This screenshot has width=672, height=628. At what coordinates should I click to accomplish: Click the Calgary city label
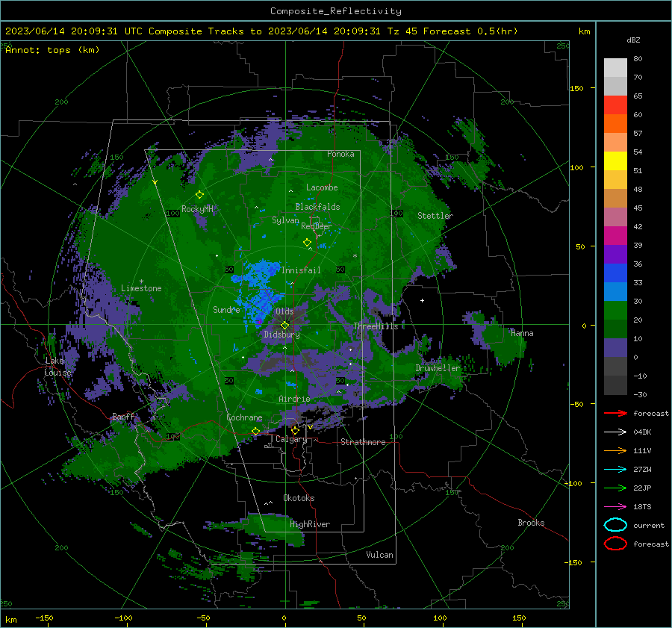click(291, 439)
